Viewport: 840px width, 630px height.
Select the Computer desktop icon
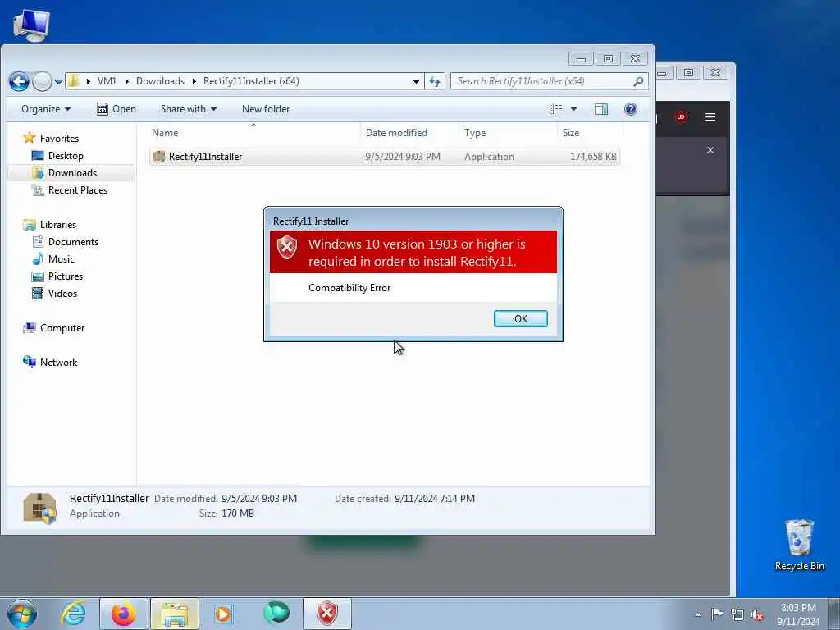[31, 25]
